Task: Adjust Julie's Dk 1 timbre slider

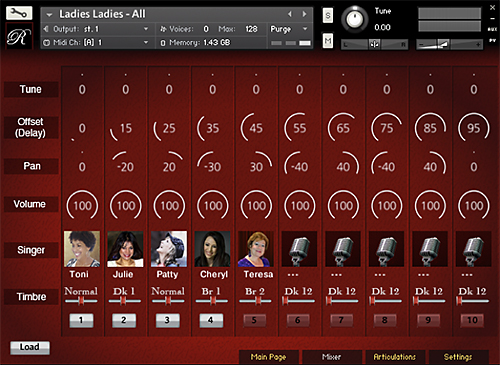Action: (x=124, y=301)
